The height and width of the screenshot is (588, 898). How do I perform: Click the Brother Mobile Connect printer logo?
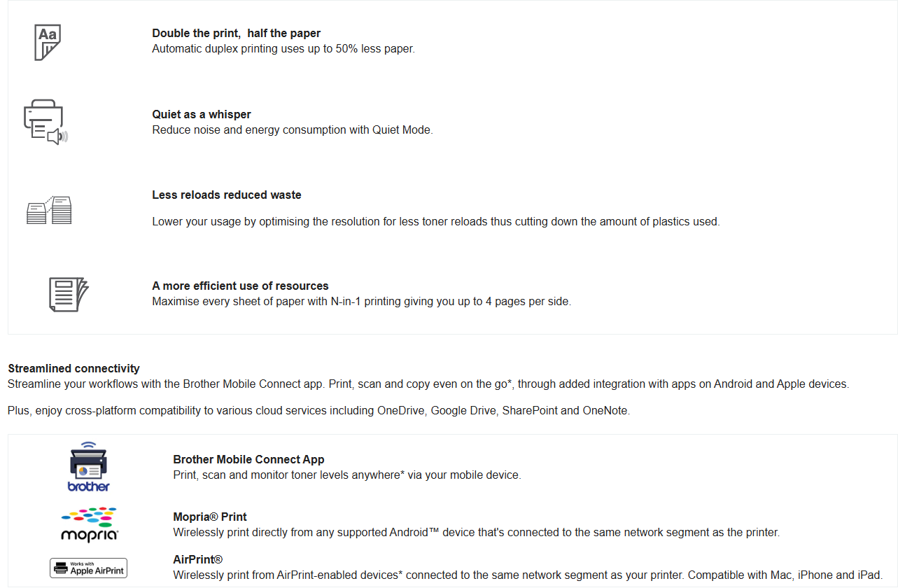pos(88,467)
